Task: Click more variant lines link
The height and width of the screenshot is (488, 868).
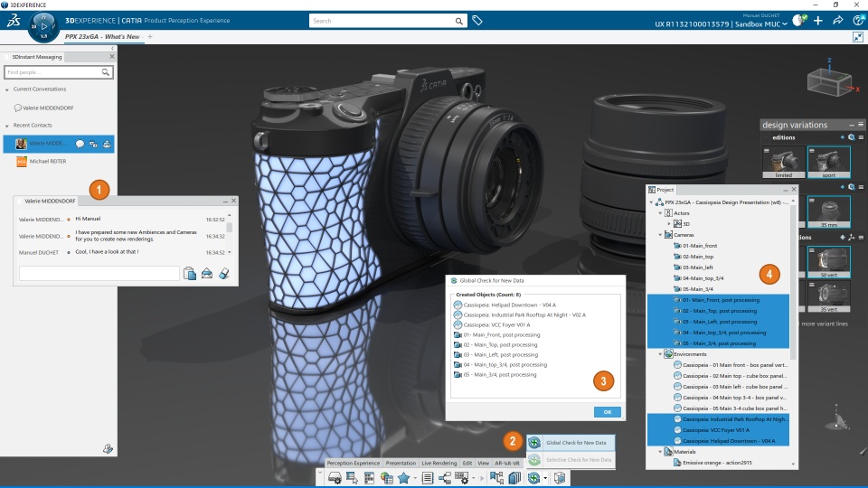Action: pos(825,324)
